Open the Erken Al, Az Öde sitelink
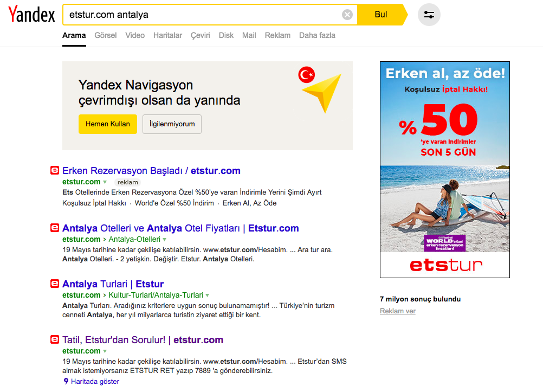 (x=250, y=203)
